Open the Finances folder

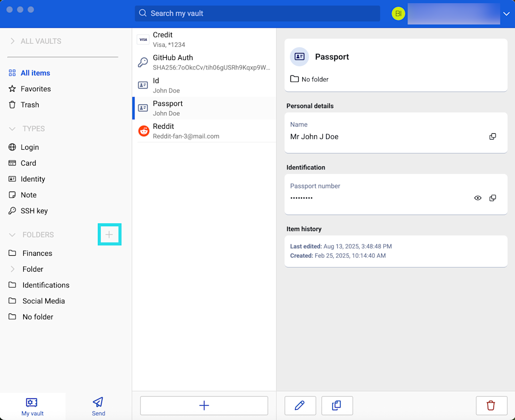(37, 253)
